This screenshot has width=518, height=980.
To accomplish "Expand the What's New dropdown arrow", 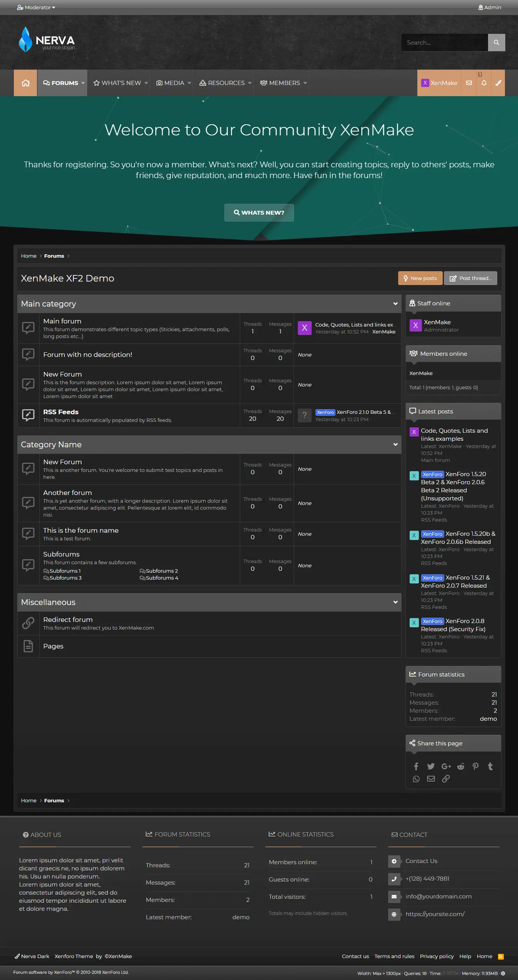I will [146, 83].
